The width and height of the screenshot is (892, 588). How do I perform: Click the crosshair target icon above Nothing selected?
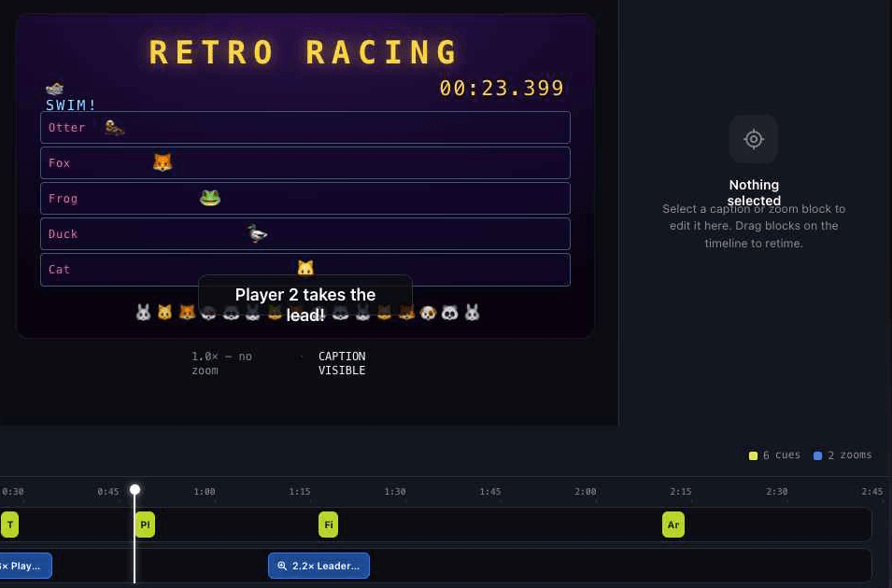pyautogui.click(x=753, y=139)
